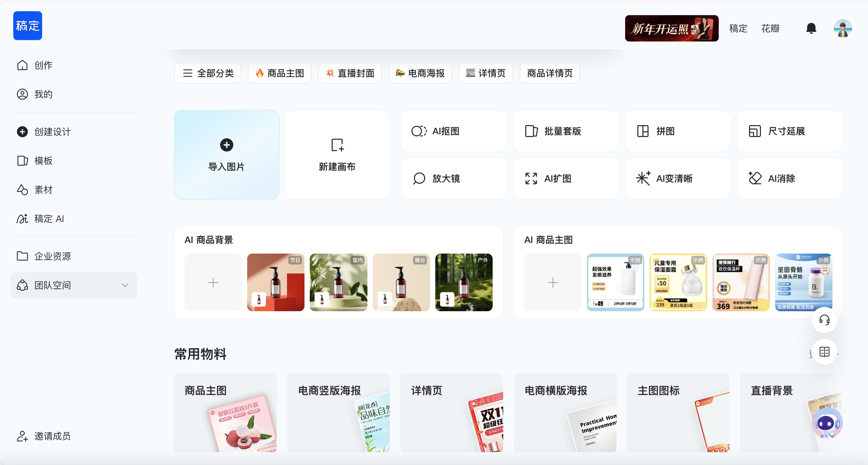
Task: Open 团队空间 in the sidebar
Action: coord(73,285)
